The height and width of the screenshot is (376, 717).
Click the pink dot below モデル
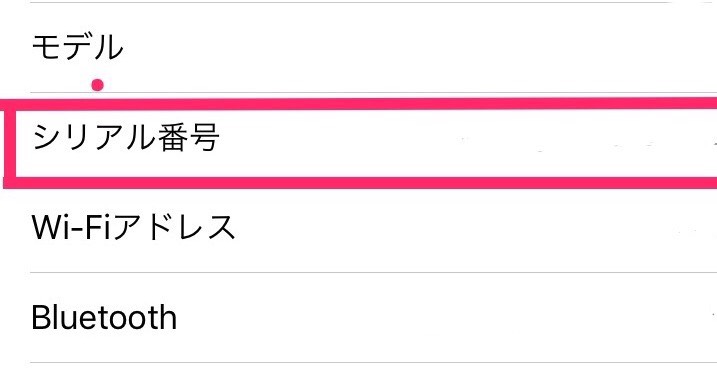pyautogui.click(x=97, y=85)
